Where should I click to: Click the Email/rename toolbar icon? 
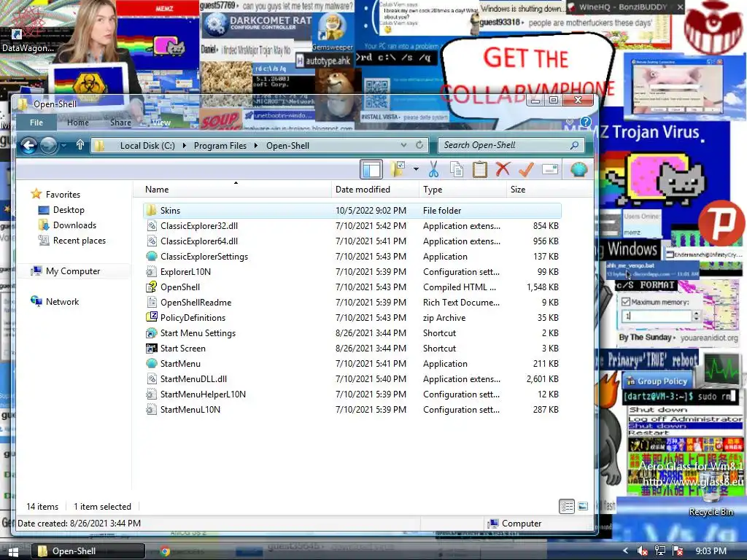(x=550, y=169)
